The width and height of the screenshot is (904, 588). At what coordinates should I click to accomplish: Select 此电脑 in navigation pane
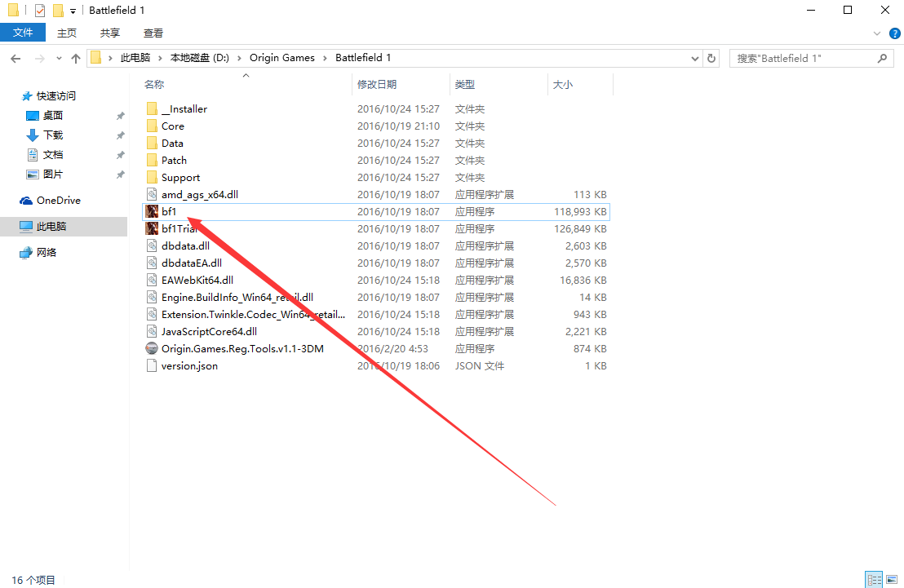(51, 227)
